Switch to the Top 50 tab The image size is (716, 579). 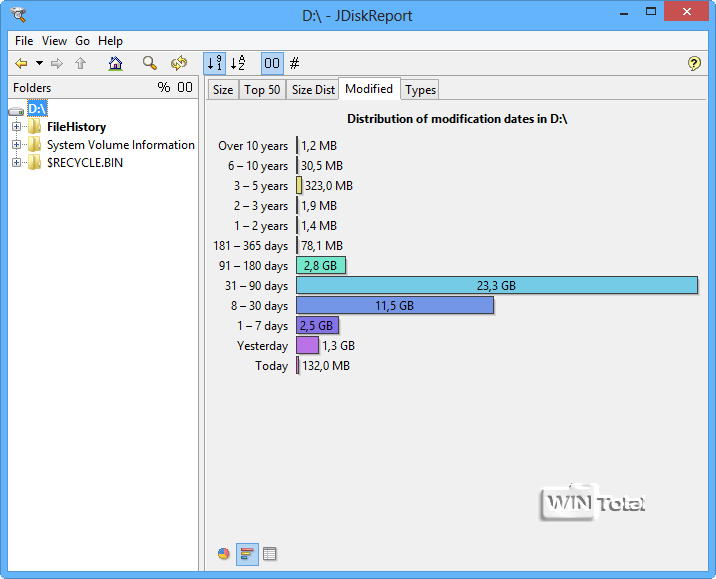(262, 90)
